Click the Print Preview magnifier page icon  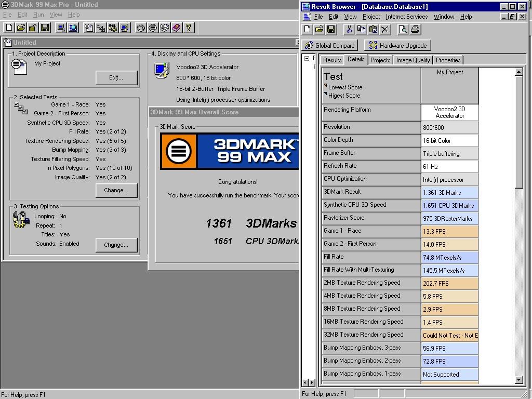click(403, 30)
